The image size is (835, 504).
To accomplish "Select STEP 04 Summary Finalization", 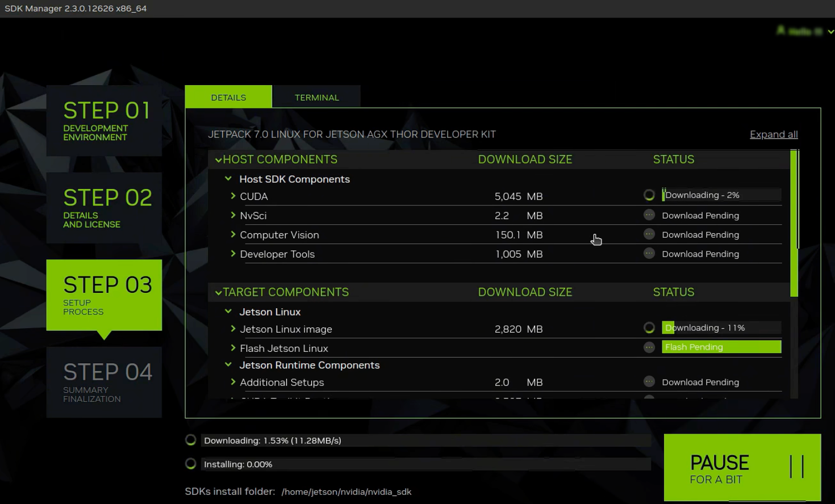I will point(104,383).
